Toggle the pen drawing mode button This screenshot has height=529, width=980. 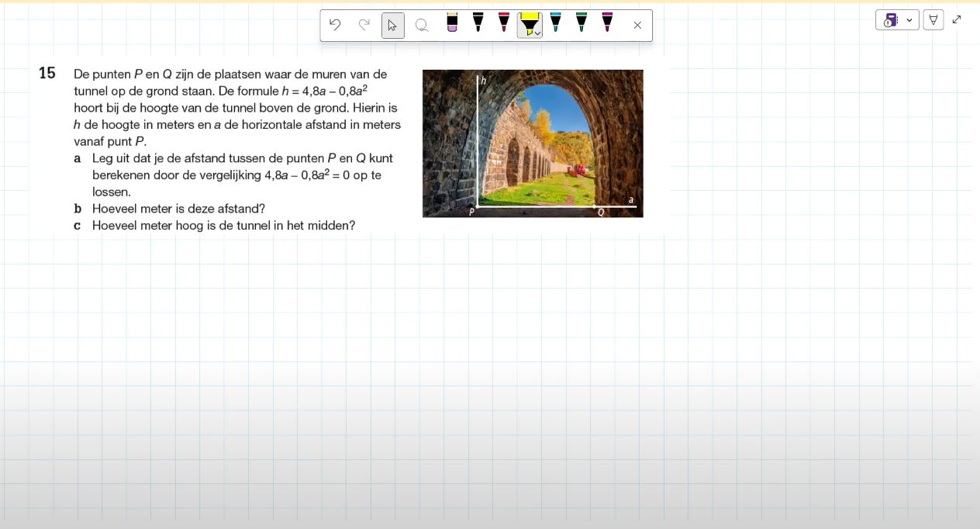[x=933, y=20]
